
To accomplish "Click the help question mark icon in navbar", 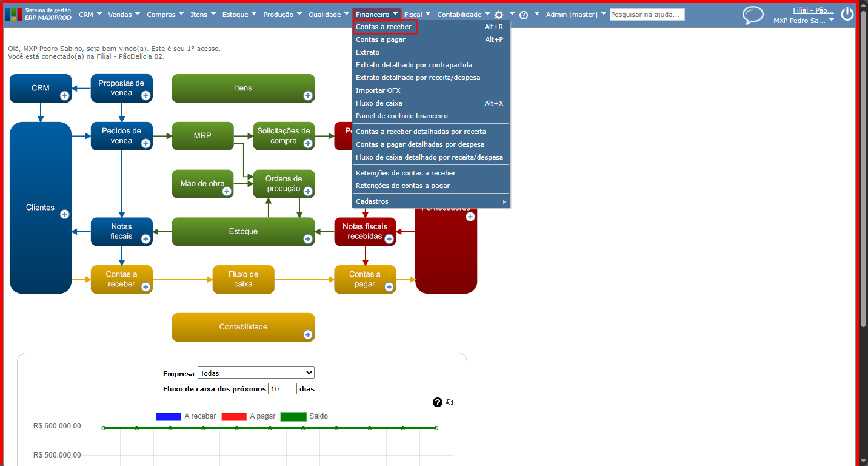I will pyautogui.click(x=523, y=15).
